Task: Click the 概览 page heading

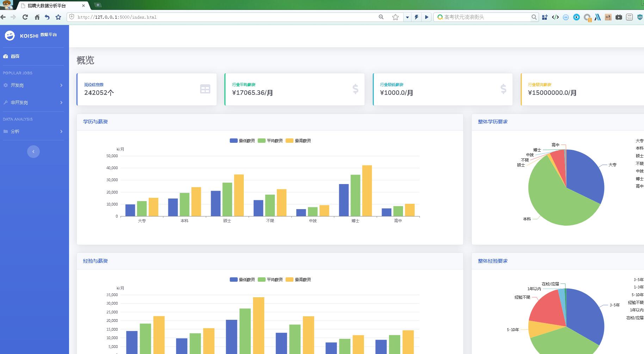Action: click(x=86, y=60)
